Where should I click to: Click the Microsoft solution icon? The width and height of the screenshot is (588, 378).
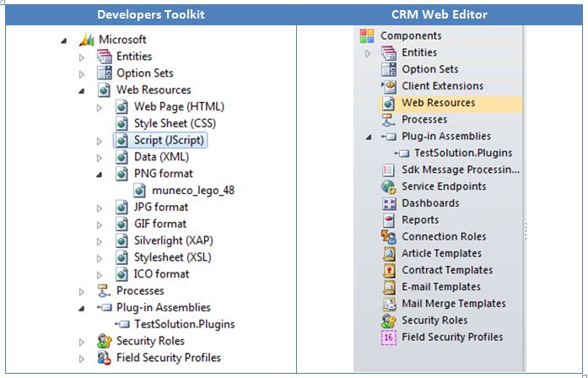(86, 40)
